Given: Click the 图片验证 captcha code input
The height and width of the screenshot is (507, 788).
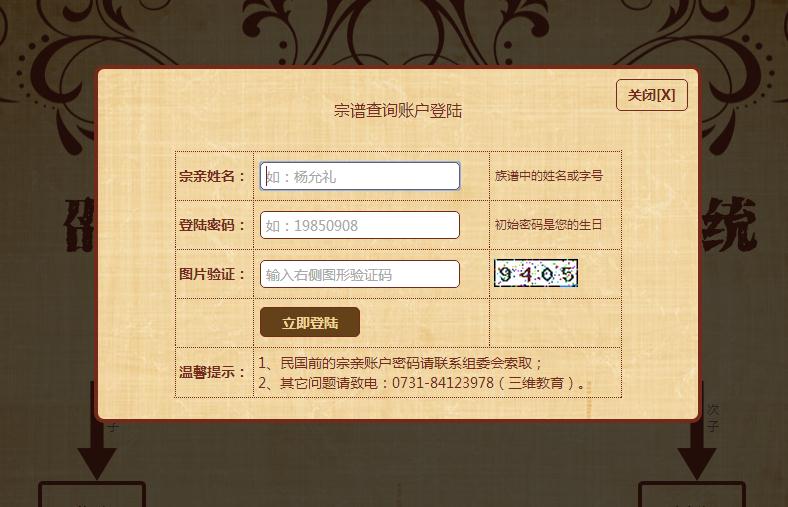Looking at the screenshot, I should tap(360, 274).
